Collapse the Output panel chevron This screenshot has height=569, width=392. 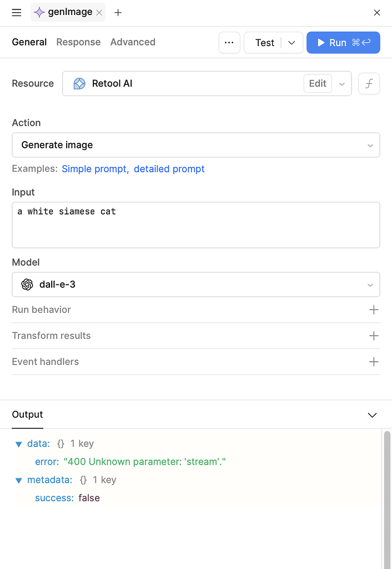coord(372,415)
